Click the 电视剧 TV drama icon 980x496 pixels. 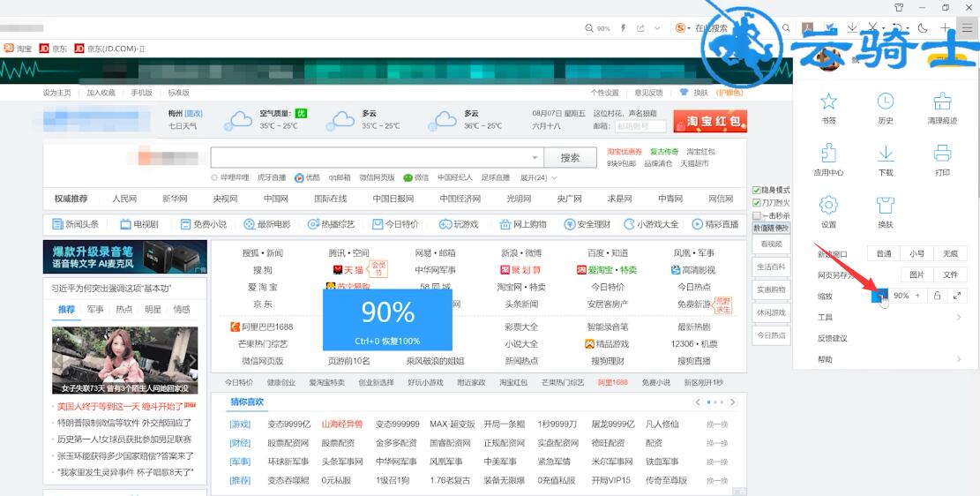125,224
